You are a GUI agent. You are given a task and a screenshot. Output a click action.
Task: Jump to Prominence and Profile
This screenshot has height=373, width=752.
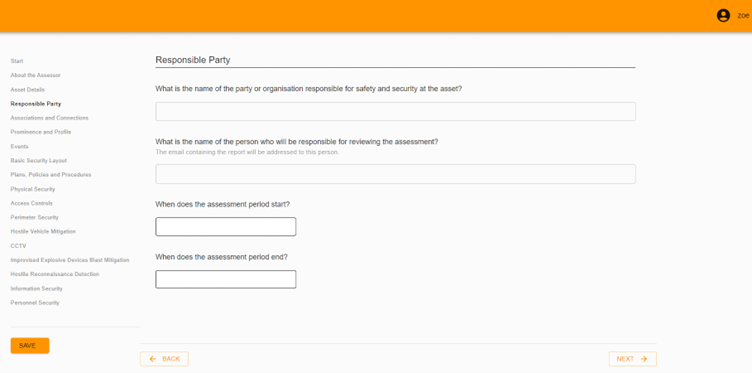click(x=41, y=132)
